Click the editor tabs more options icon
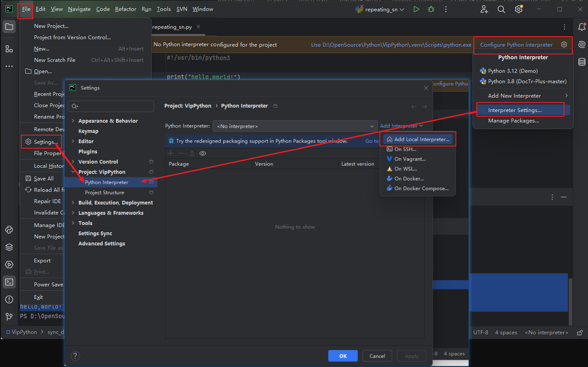The width and height of the screenshot is (588, 367). coord(564,27)
